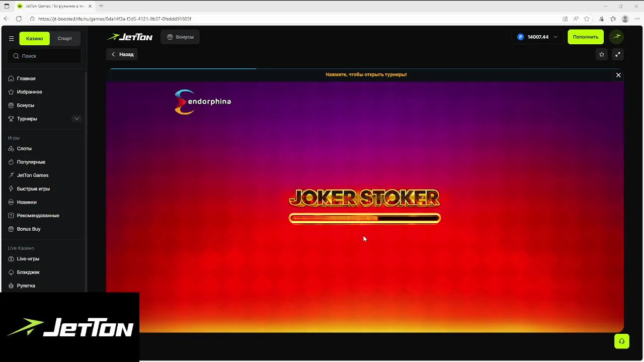644x362 pixels.
Task: Open browser tab actions menu
Action: pyautogui.click(x=7, y=6)
